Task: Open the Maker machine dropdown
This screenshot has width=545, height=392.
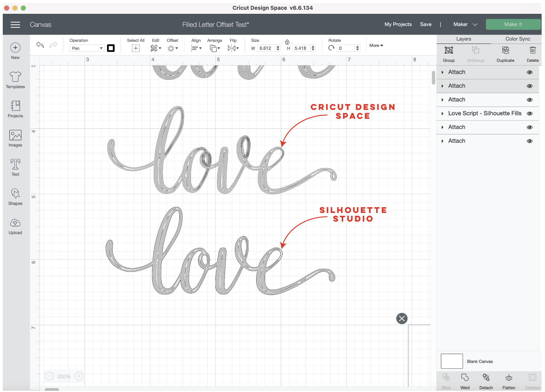Action: [465, 24]
